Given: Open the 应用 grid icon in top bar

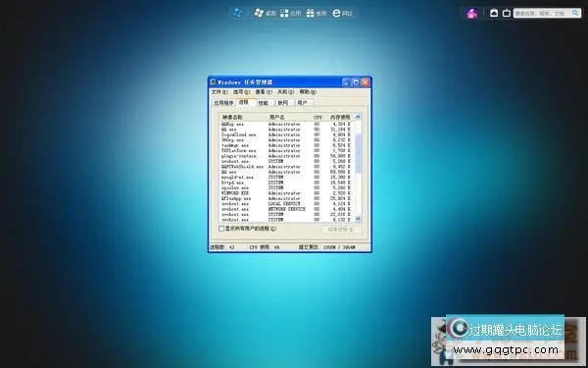Looking at the screenshot, I should pyautogui.click(x=284, y=13).
